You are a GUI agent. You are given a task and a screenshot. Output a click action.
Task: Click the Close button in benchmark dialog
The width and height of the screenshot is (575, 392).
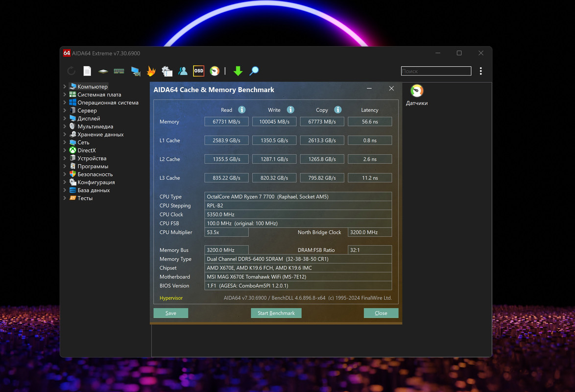click(x=381, y=313)
